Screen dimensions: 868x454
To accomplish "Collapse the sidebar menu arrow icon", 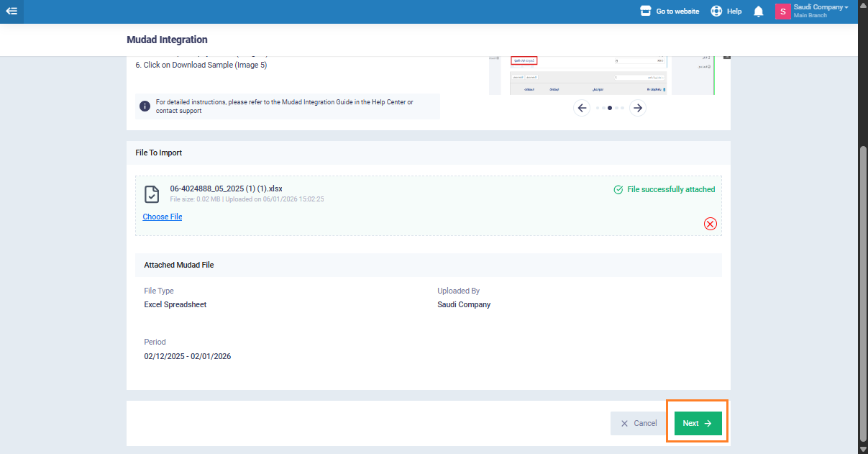I will [x=12, y=12].
